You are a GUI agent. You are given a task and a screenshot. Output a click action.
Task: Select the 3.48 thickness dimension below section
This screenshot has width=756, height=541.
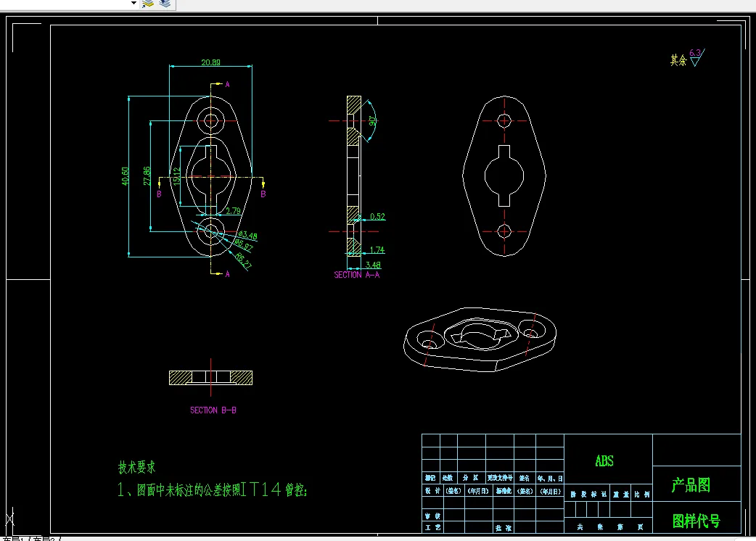pos(373,265)
